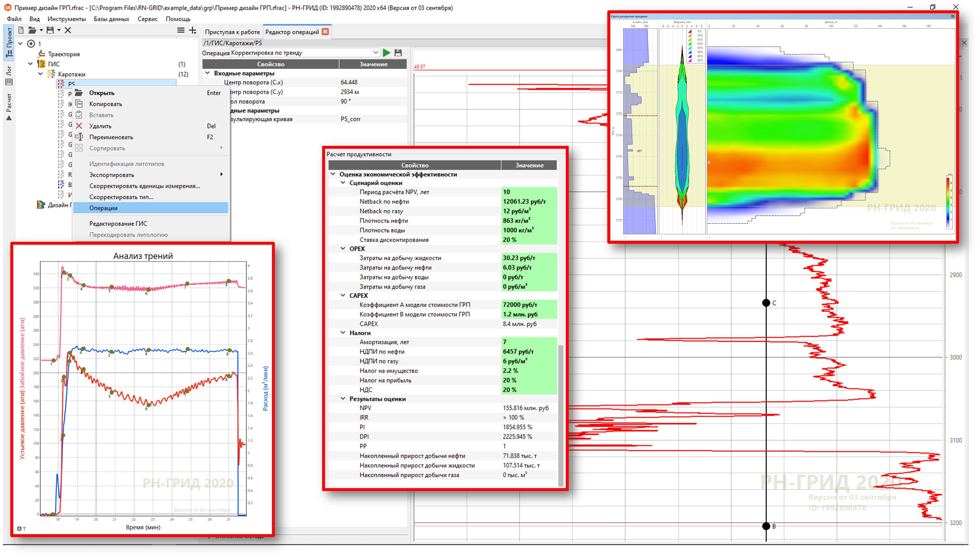Open the Сервис menu
Screen dimensions: 980x558
147,19
